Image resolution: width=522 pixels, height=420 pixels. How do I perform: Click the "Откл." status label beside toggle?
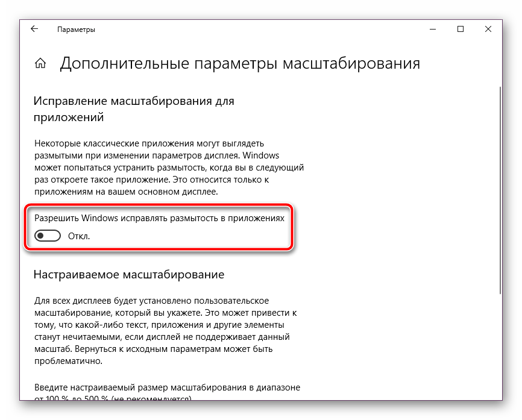[x=79, y=236]
